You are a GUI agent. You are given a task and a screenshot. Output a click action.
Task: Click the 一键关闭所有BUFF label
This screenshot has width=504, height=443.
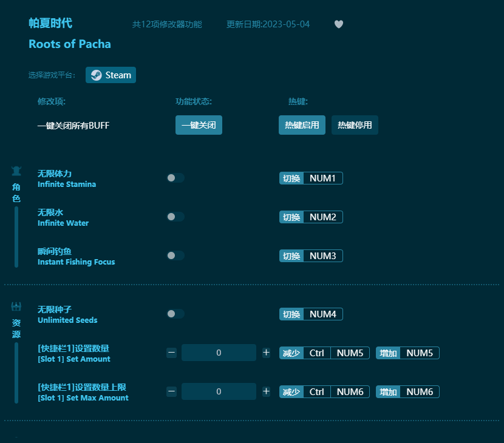pos(73,125)
